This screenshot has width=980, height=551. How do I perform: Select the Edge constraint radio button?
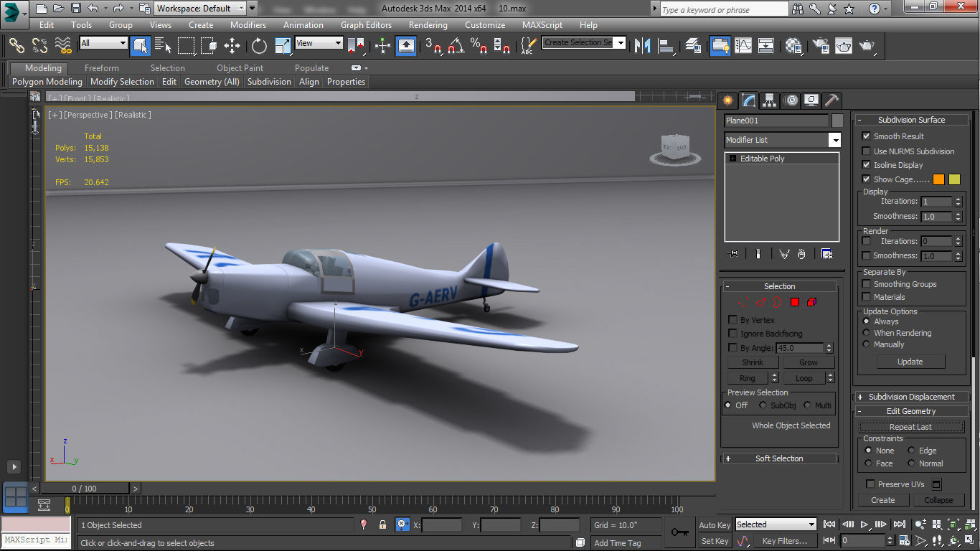(911, 451)
